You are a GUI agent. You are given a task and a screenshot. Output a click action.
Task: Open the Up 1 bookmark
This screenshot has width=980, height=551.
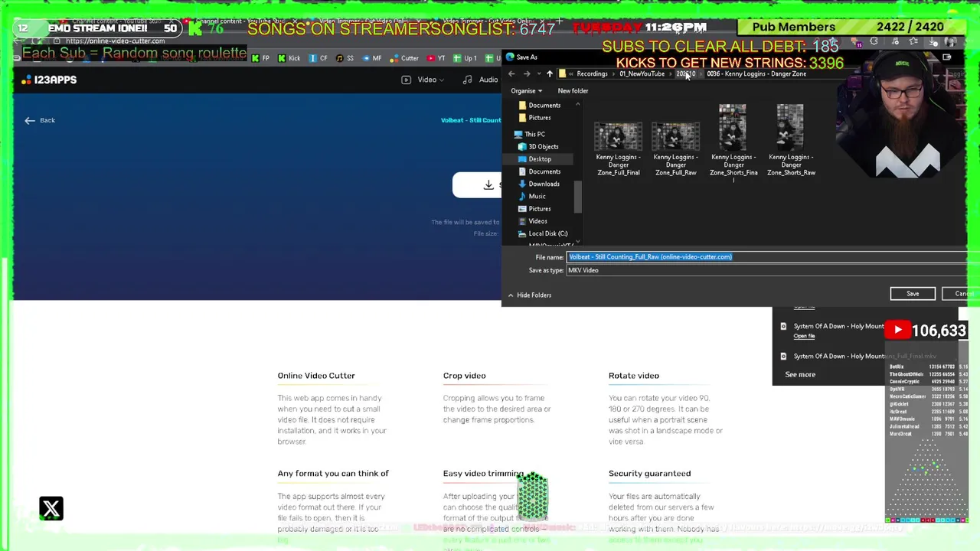click(x=465, y=58)
